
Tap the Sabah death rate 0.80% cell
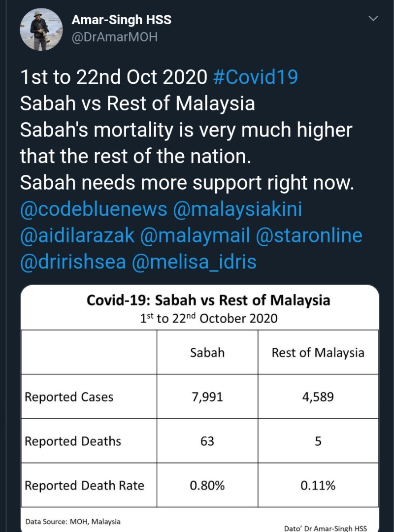coord(207,485)
